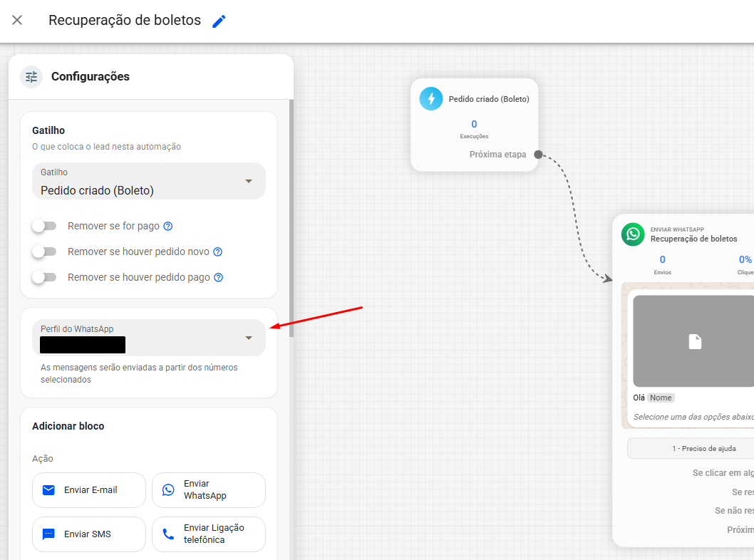
Task: Click the envelope icon on Enviar E-mail
Action: pos(48,489)
